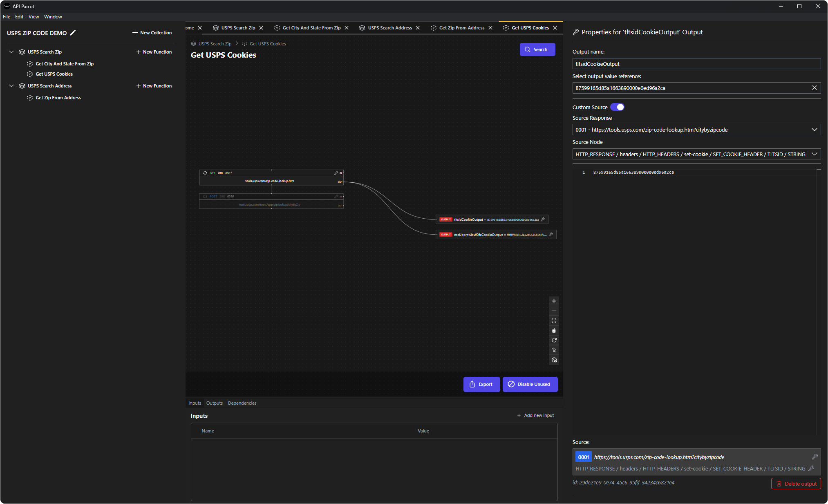Viewport: 828px width, 504px height.
Task: Click the refresh layout icon in canvas controls
Action: [x=554, y=340]
